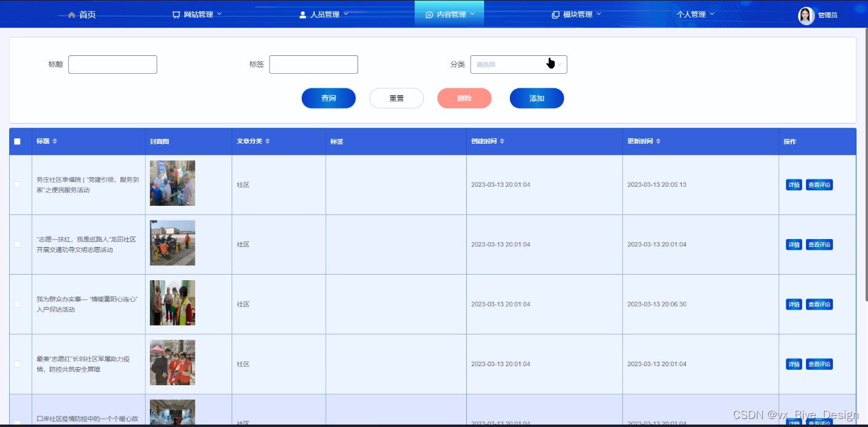Expand 网站管理 chevron arrow

[x=219, y=14]
